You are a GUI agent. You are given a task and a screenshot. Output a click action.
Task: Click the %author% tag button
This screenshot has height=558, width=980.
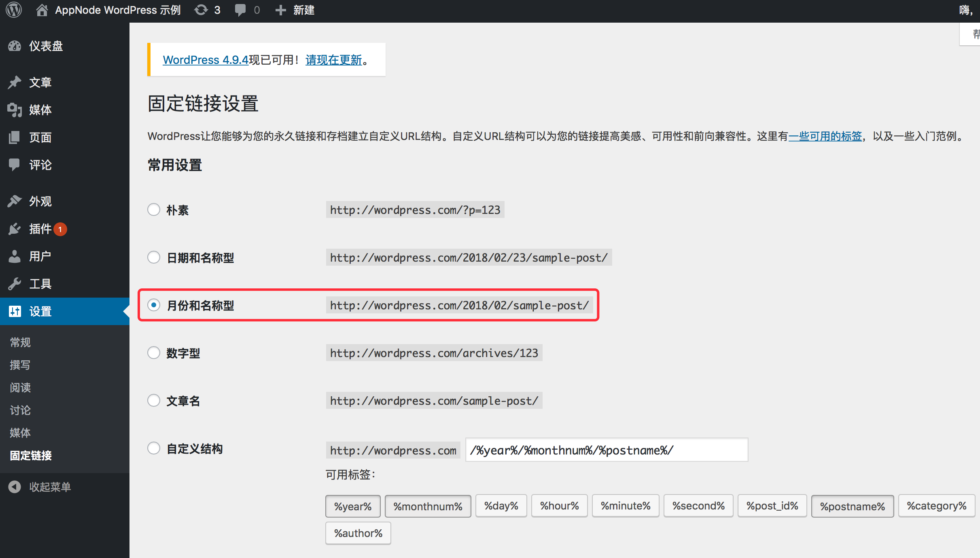358,533
